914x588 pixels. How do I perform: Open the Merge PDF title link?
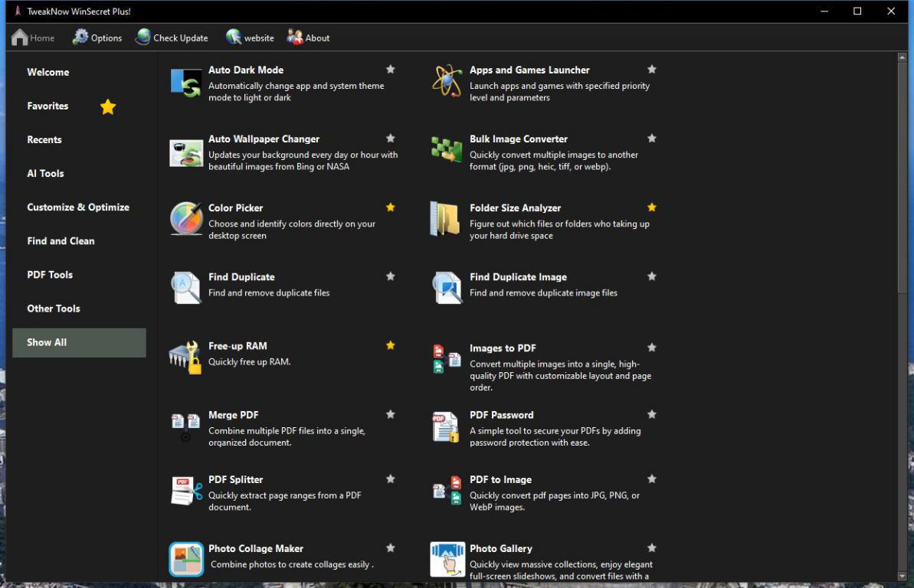(234, 415)
